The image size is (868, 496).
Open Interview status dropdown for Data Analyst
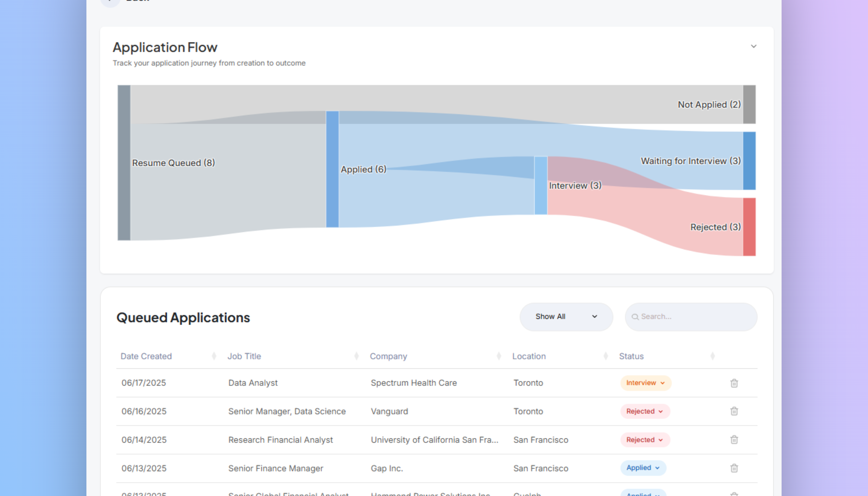click(x=646, y=383)
